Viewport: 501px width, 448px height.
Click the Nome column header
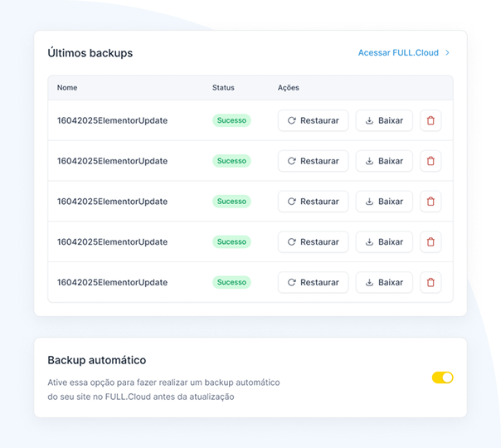[x=67, y=88]
